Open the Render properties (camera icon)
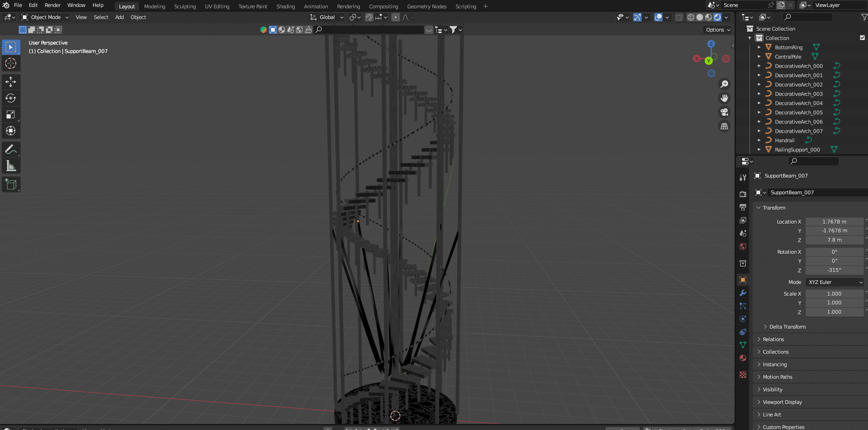 tap(742, 194)
